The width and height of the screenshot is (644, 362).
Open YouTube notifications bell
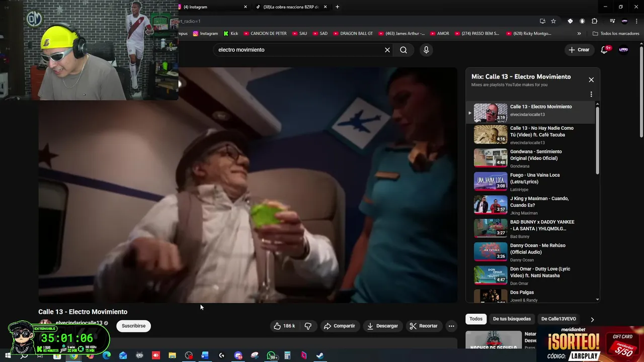tap(605, 50)
